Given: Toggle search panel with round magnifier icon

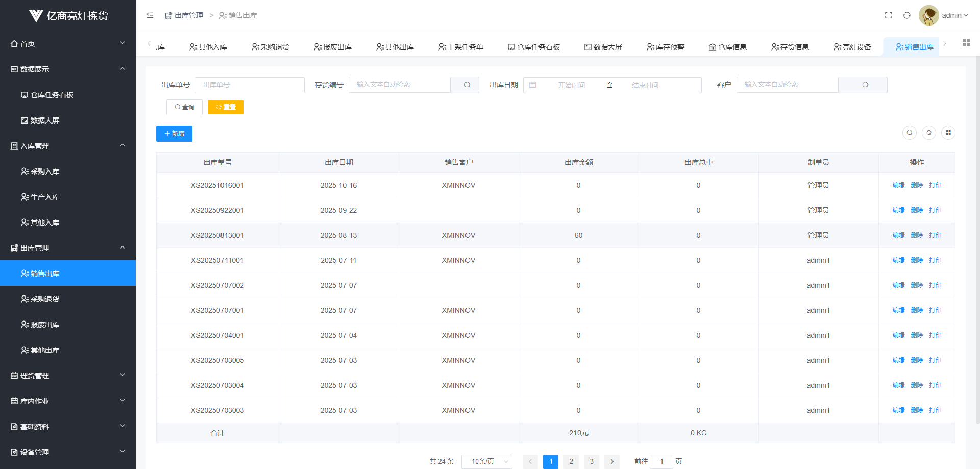Looking at the screenshot, I should (x=909, y=133).
